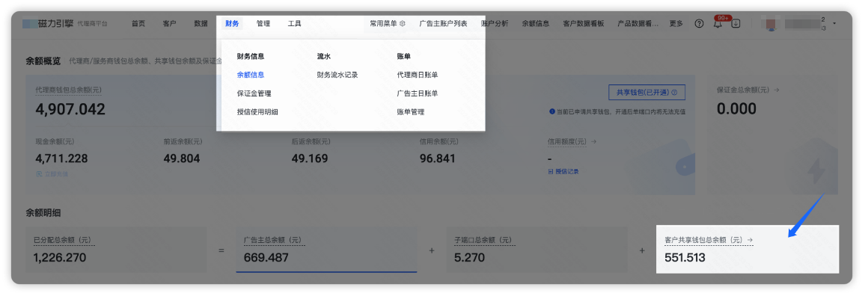The image size is (868, 299).
Task: Click the 代理商钱包总余额(元) label
Action: point(69,90)
